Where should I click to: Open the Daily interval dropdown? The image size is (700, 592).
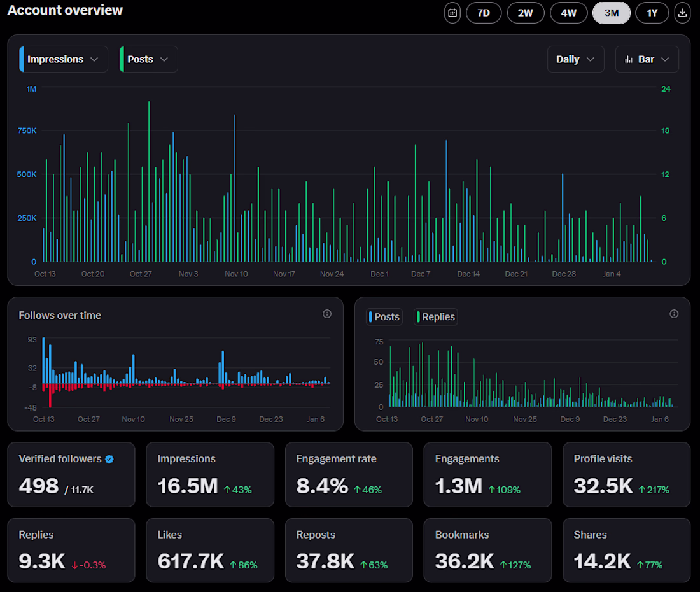pos(575,59)
